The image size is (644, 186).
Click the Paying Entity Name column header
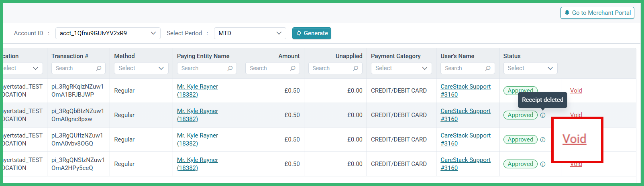coord(203,56)
